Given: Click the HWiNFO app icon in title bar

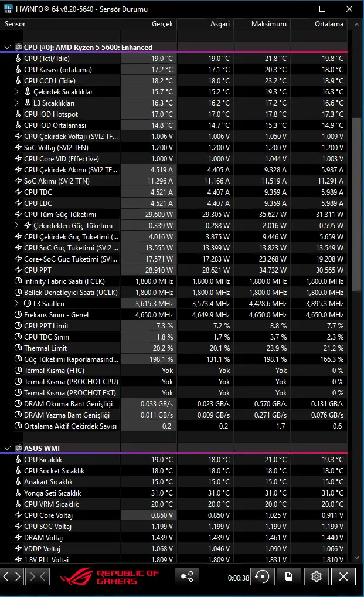Looking at the screenshot, I should pos(8,9).
